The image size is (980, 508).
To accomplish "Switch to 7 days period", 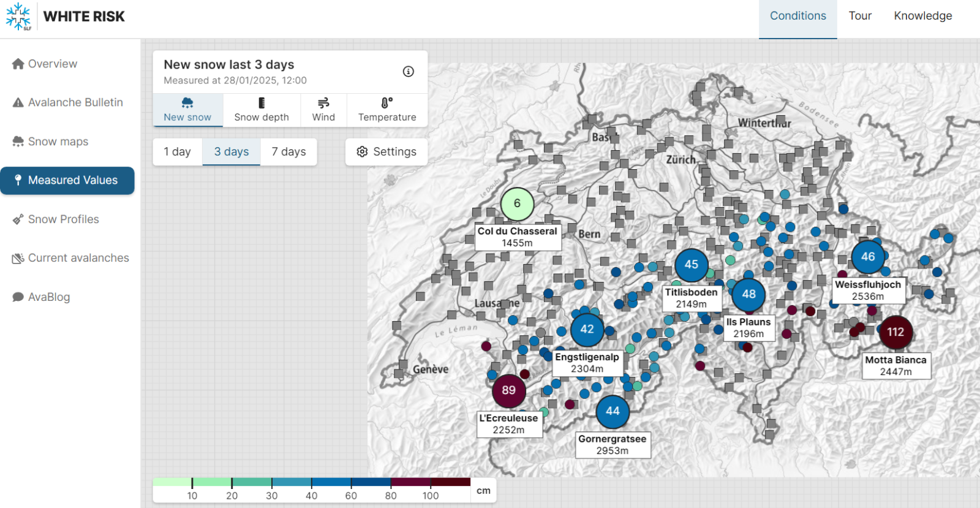I will click(289, 151).
